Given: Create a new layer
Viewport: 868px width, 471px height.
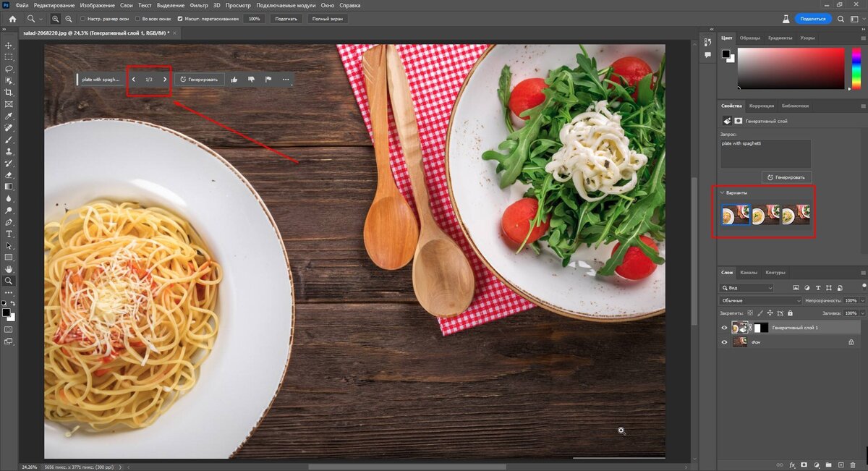Looking at the screenshot, I should [841, 464].
